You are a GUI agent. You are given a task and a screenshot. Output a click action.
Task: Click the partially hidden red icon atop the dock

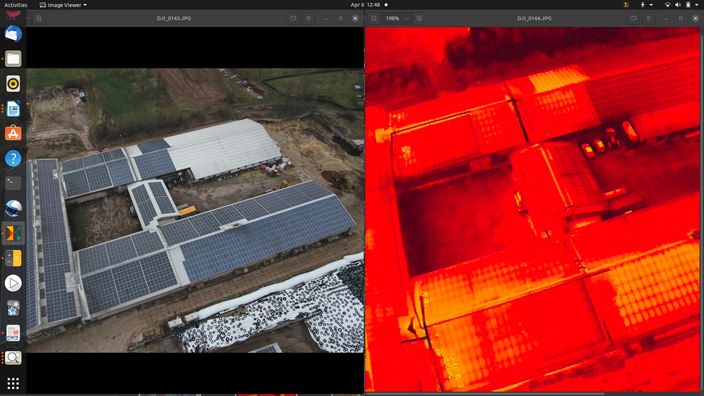tap(13, 16)
